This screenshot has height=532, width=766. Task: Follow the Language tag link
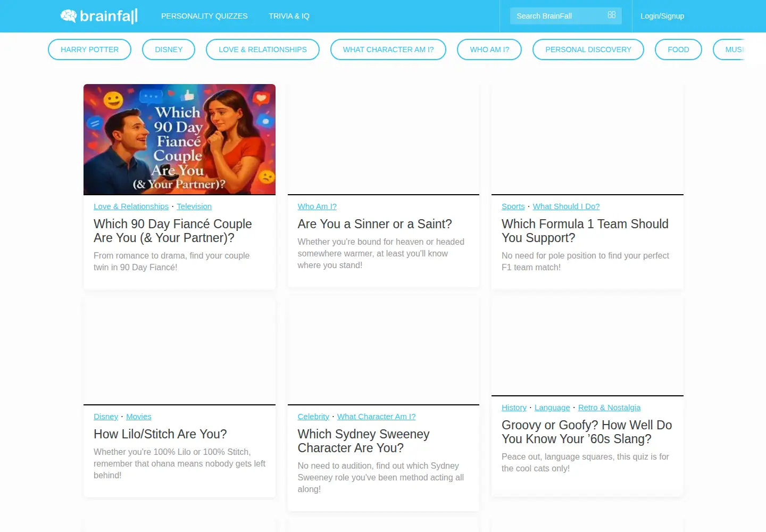[552, 408]
